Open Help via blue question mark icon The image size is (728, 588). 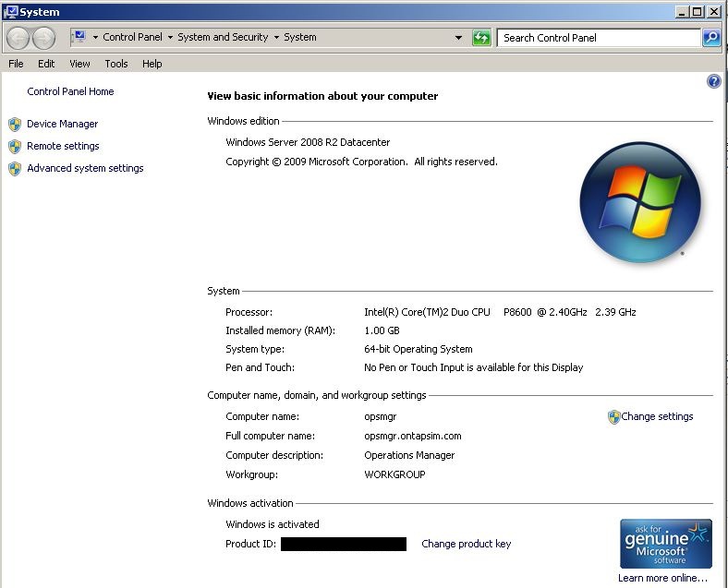click(713, 81)
